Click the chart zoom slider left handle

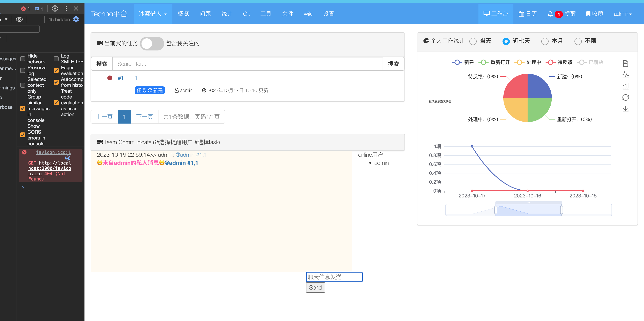[495, 210]
